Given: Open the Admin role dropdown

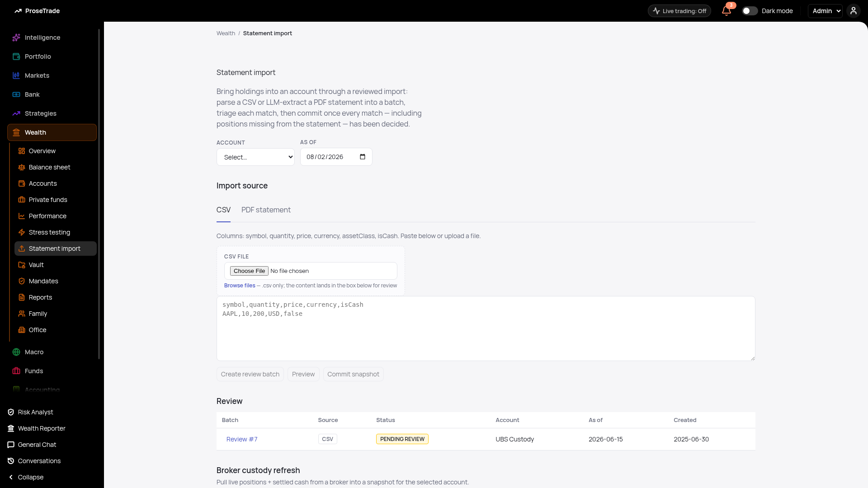Looking at the screenshot, I should [826, 11].
